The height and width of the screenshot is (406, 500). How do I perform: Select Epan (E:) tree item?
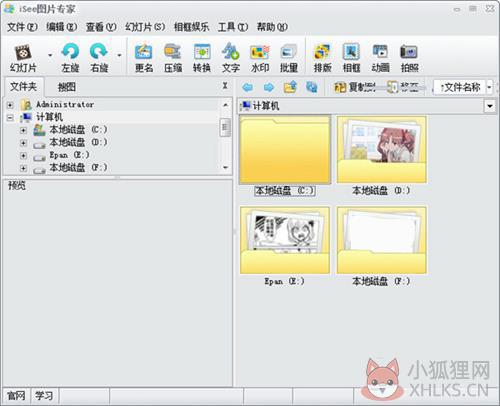69,155
